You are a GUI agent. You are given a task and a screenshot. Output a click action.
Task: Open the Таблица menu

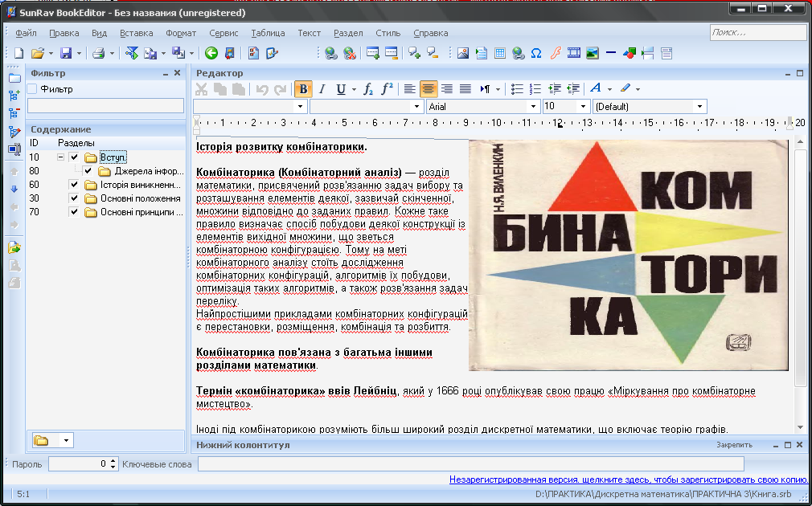coord(268,33)
